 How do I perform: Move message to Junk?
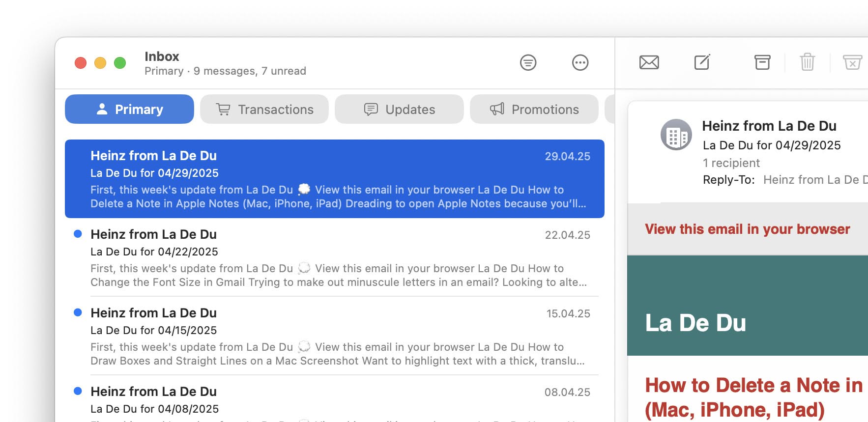coord(853,62)
